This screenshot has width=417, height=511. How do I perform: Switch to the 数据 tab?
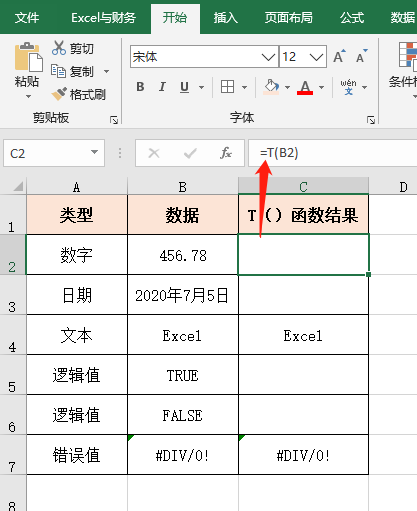point(403,18)
